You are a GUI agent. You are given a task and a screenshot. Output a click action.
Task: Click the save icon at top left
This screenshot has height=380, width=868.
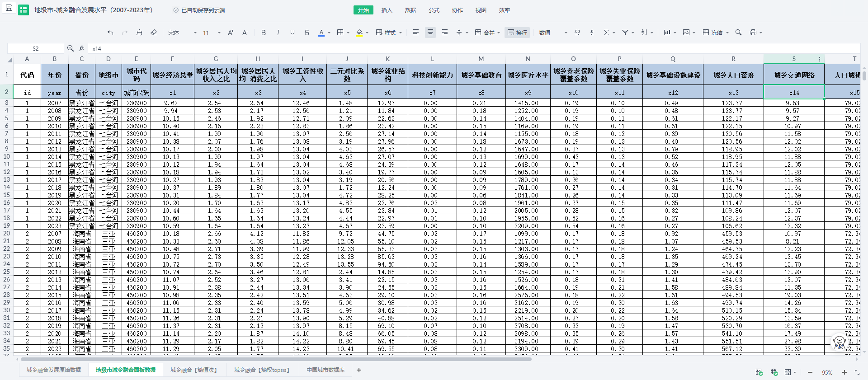coord(9,9)
